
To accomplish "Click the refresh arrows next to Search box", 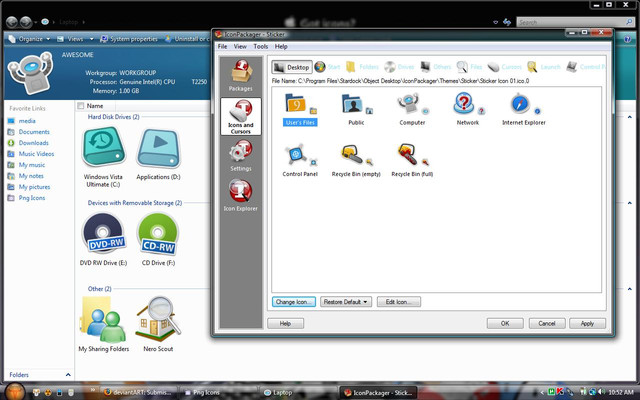I will tap(507, 22).
